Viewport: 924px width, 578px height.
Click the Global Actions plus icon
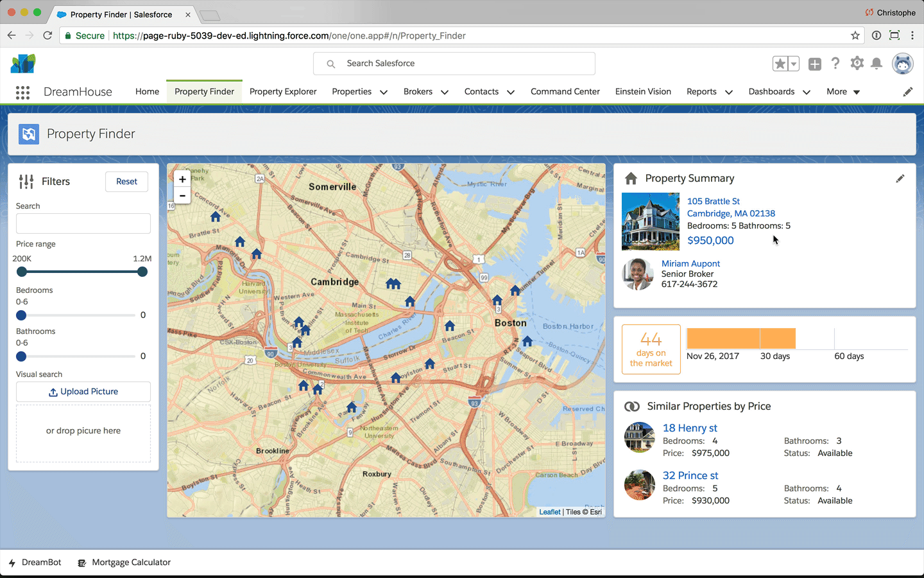click(815, 64)
